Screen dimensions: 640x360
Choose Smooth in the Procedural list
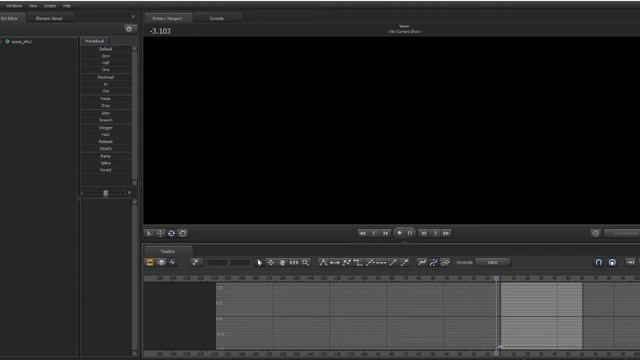click(x=106, y=120)
